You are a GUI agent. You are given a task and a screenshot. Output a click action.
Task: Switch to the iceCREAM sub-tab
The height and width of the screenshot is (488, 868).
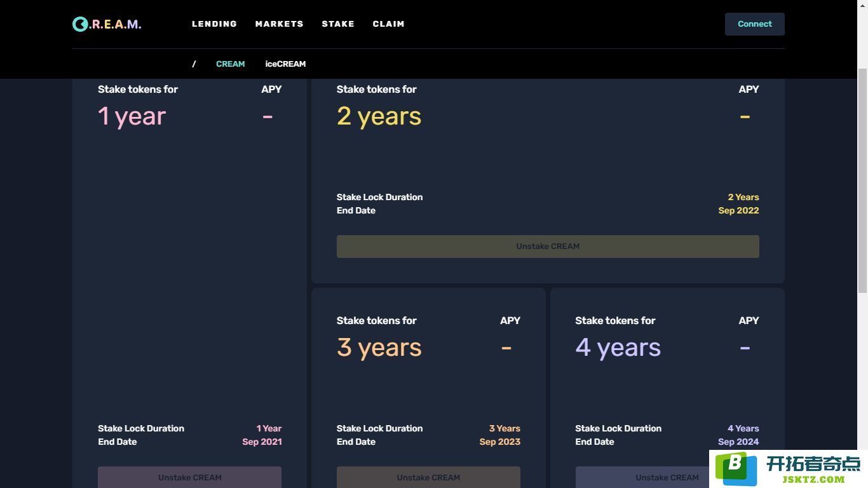coord(285,64)
